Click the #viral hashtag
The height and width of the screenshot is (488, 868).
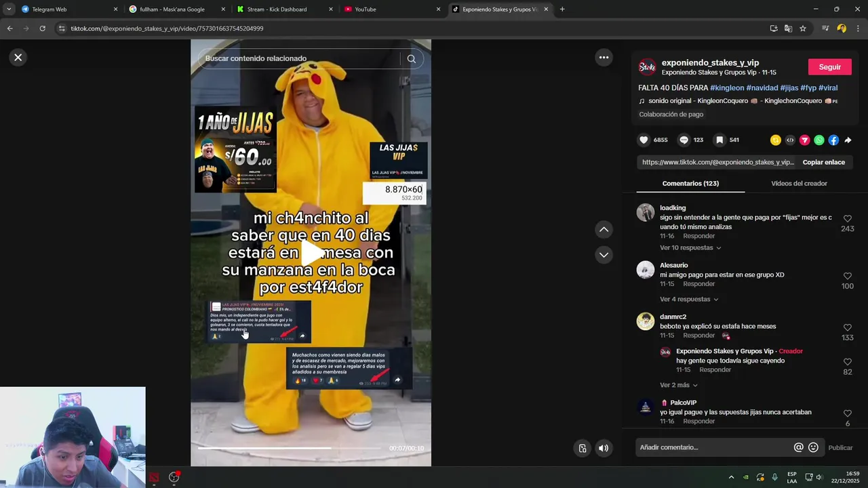pyautogui.click(x=828, y=88)
